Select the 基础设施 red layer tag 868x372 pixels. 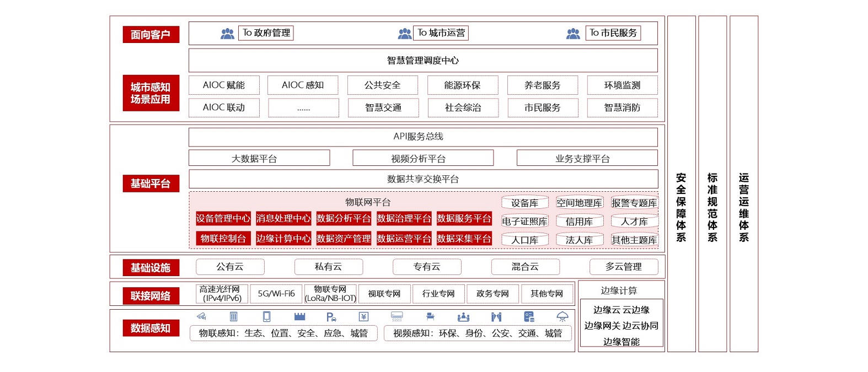pyautogui.click(x=151, y=268)
